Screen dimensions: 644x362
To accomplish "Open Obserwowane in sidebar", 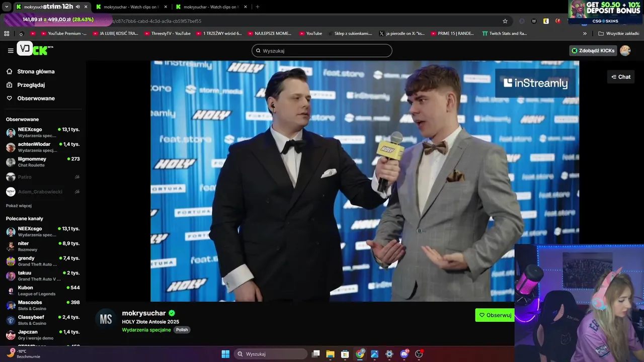I will [36, 98].
